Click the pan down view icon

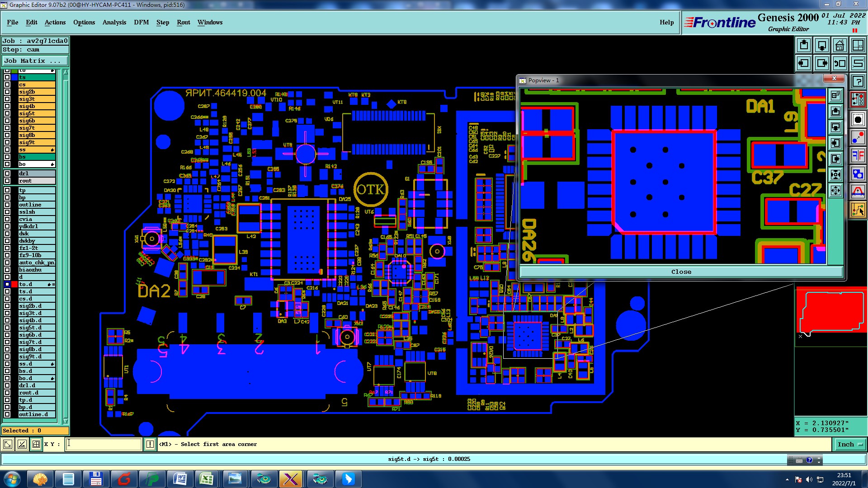pos(822,45)
